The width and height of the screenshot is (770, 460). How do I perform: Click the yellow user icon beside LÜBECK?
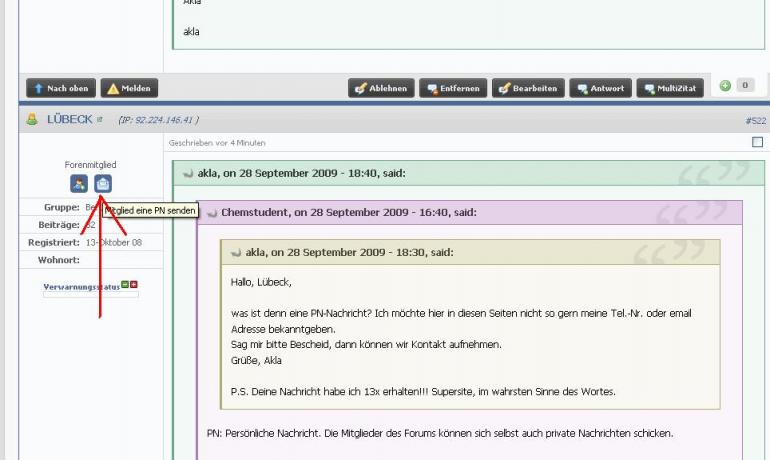pyautogui.click(x=32, y=119)
